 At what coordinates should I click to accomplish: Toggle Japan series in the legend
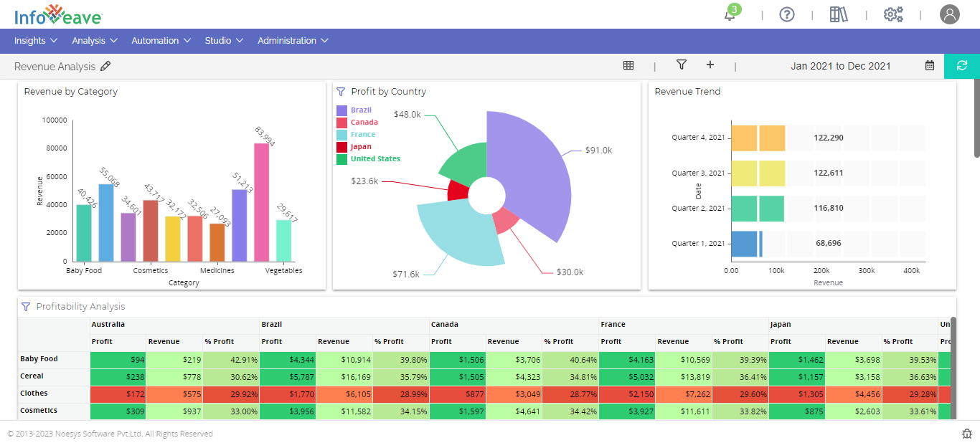tap(361, 147)
